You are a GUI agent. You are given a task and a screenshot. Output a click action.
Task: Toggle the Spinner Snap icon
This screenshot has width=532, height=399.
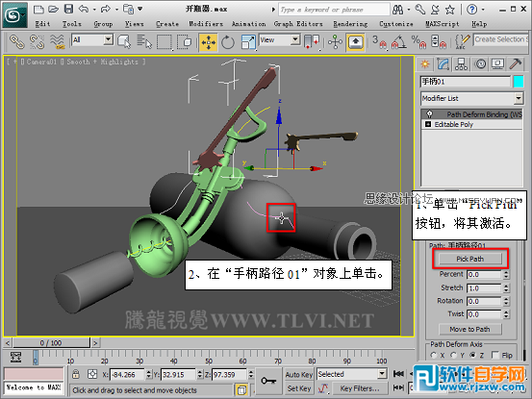[x=439, y=42]
